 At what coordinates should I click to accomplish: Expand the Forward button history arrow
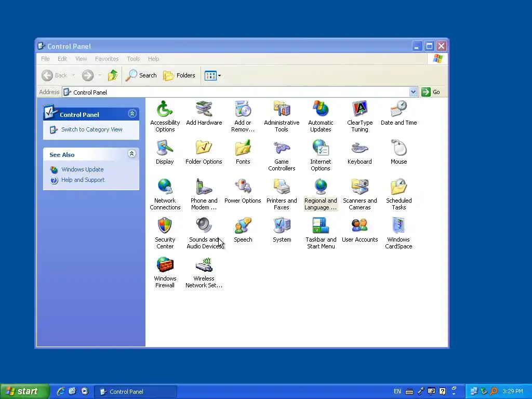coord(100,75)
